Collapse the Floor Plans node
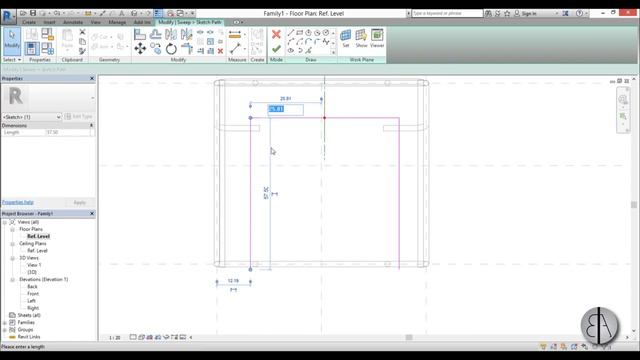The height and width of the screenshot is (360, 640). [12, 229]
